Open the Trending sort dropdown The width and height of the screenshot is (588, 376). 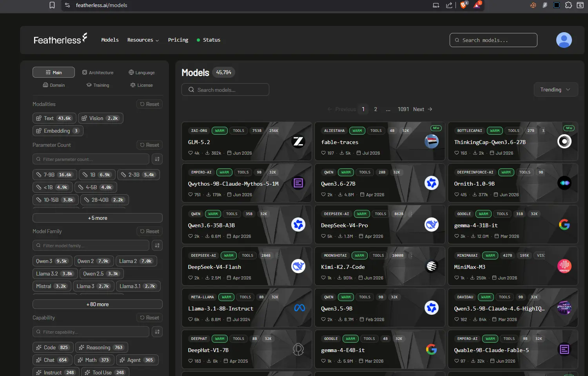556,89
